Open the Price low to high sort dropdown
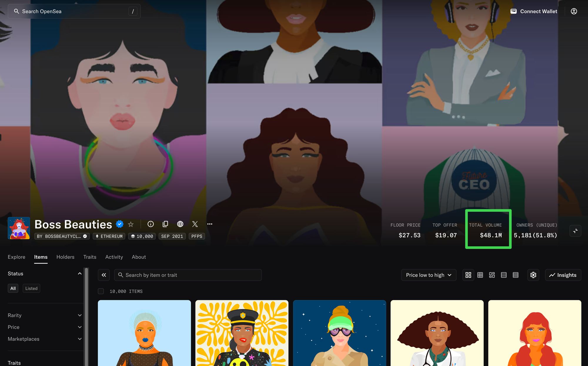Image resolution: width=588 pixels, height=366 pixels. pyautogui.click(x=429, y=275)
